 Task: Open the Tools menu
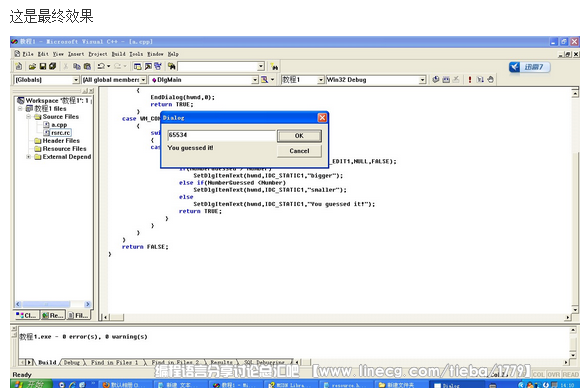136,54
